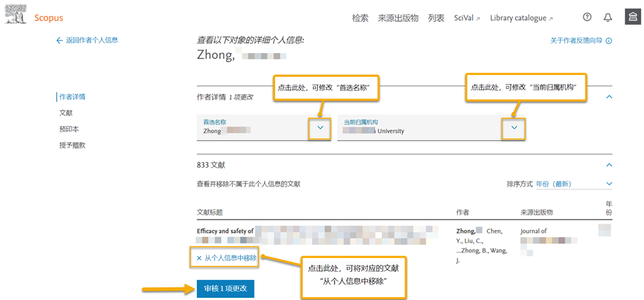Collapse the 作者详情 section chevron
The height and width of the screenshot is (300, 644).
[x=609, y=97]
